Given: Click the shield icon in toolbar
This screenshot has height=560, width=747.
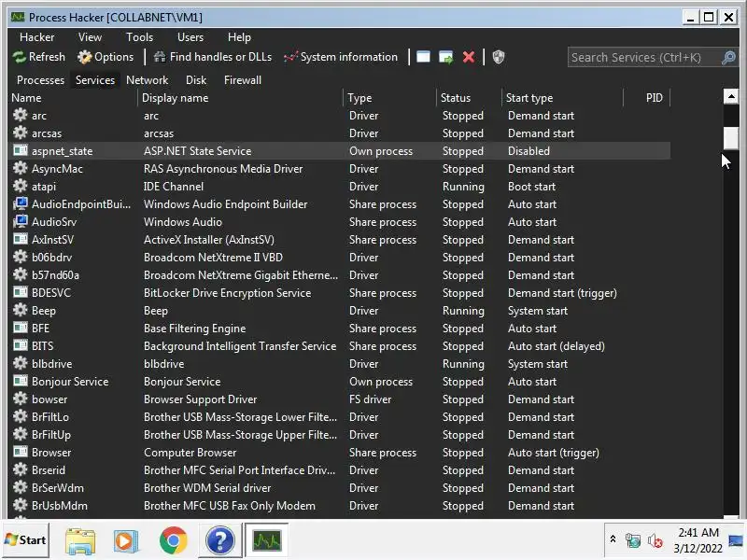Looking at the screenshot, I should click(499, 57).
